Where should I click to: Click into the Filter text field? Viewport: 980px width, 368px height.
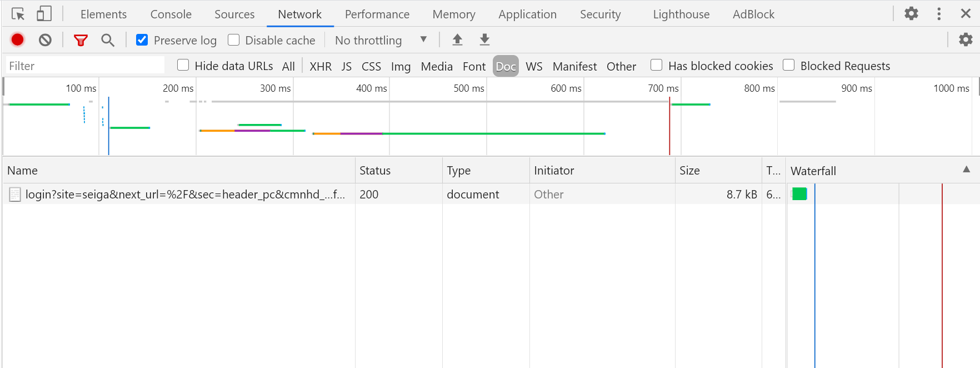tap(85, 66)
